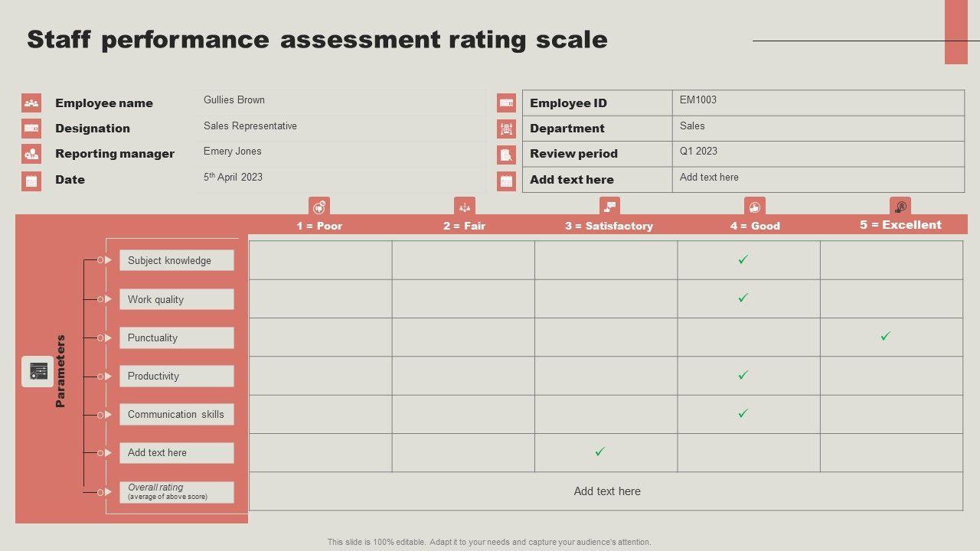Screen dimensions: 980x551
Task: Click the 5th April 2023 date field
Action: coord(341,180)
